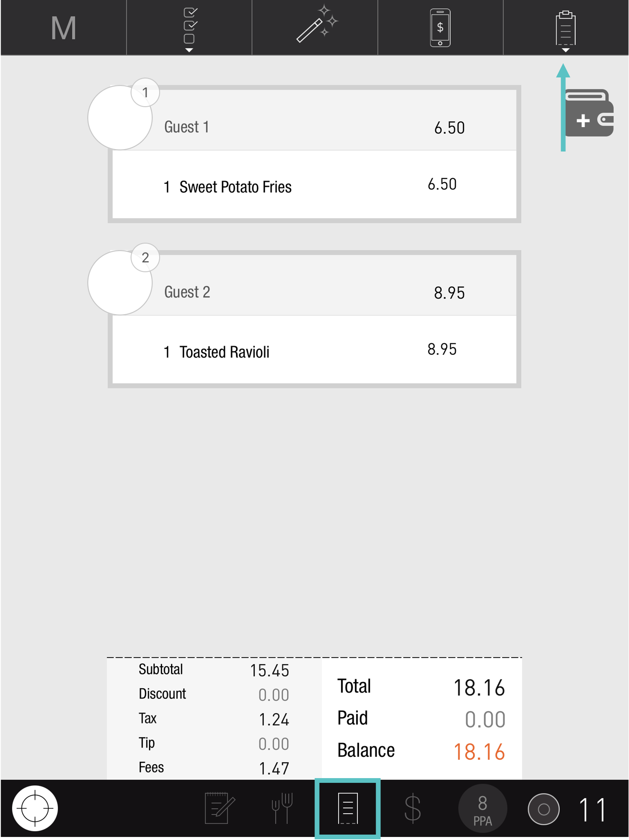Tap the circle table icon
This screenshot has height=840, width=629.
[x=543, y=809]
